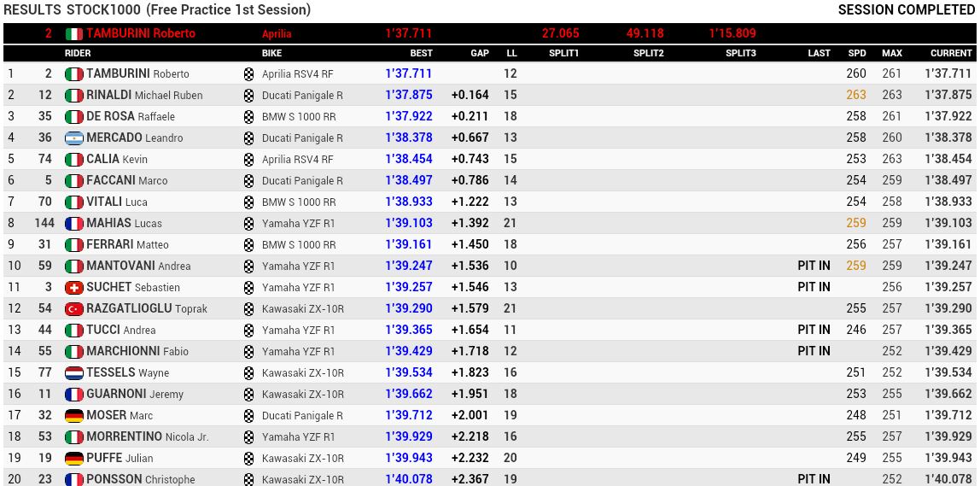Click VITALI's best lap 1'38.933
980x486 pixels.
[409, 202]
